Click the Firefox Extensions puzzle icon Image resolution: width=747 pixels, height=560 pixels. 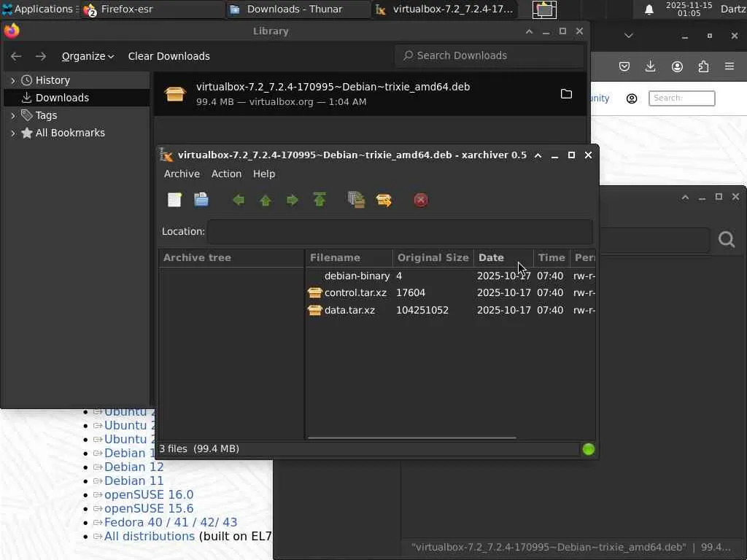[x=703, y=66]
